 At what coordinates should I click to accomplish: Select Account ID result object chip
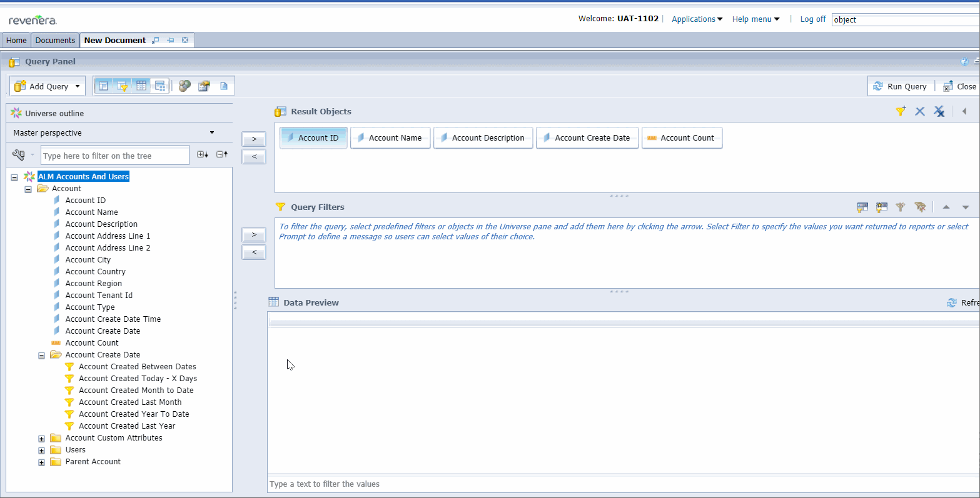coord(313,137)
